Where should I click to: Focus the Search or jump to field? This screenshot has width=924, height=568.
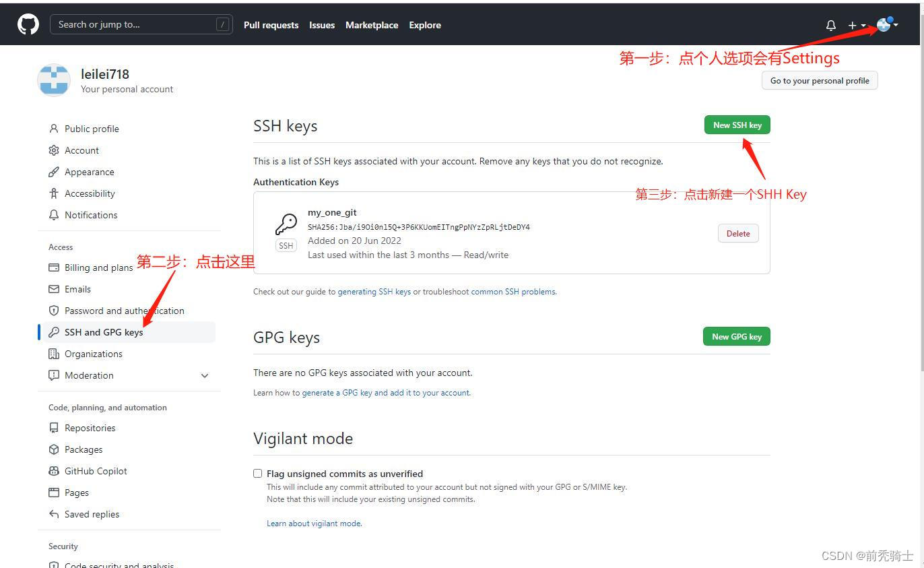point(141,24)
